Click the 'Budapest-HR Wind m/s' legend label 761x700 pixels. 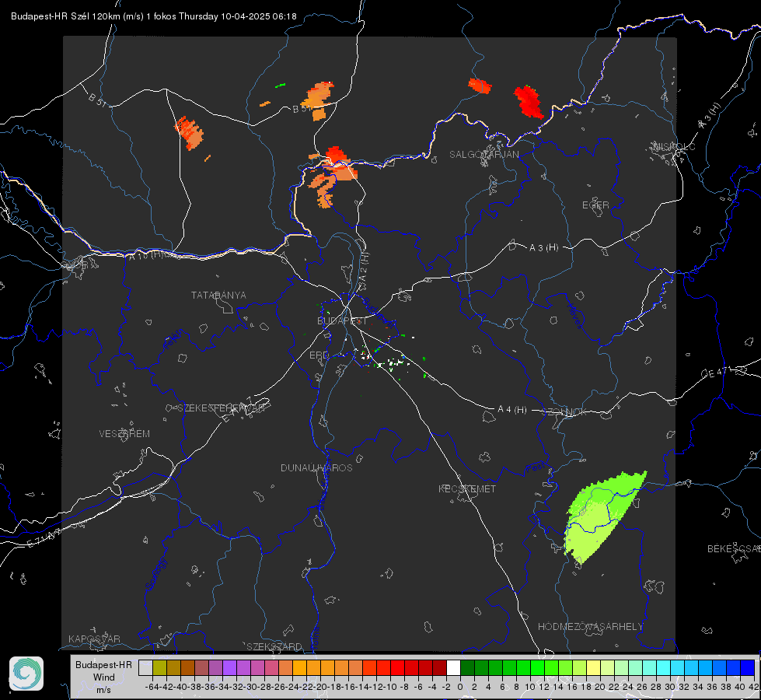(104, 677)
